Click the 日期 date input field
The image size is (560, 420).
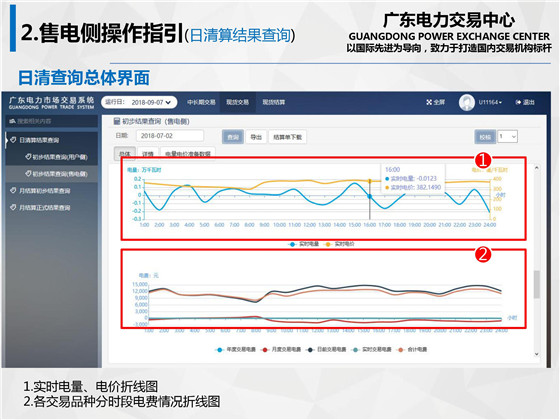click(x=170, y=136)
